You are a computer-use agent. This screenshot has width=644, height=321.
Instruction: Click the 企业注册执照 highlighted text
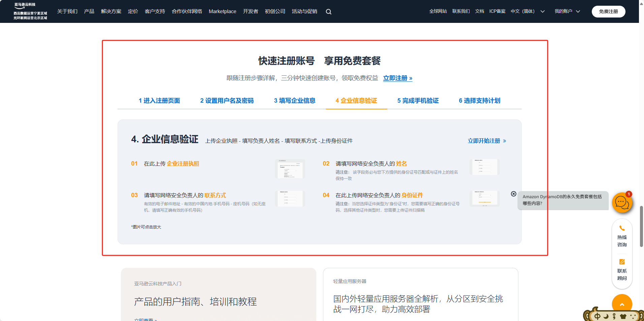tap(183, 164)
